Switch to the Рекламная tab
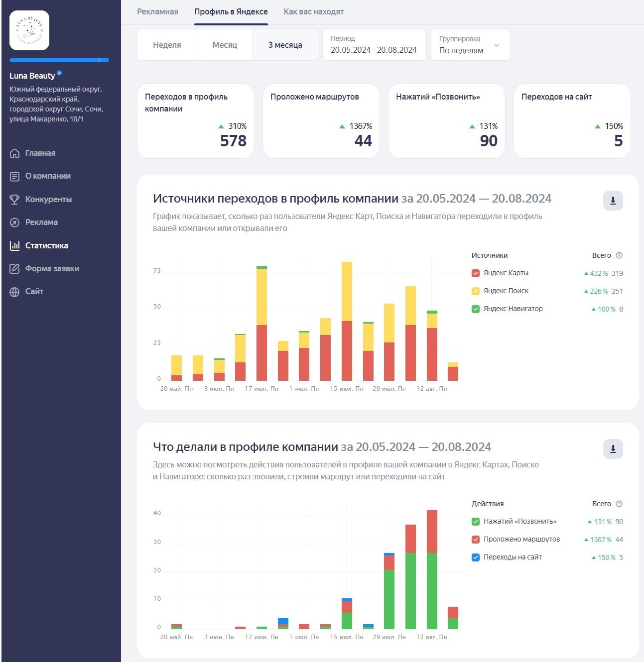 (x=157, y=12)
